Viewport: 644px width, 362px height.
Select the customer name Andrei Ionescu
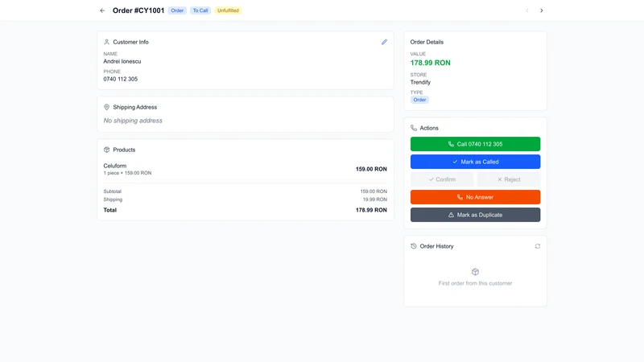(x=122, y=62)
